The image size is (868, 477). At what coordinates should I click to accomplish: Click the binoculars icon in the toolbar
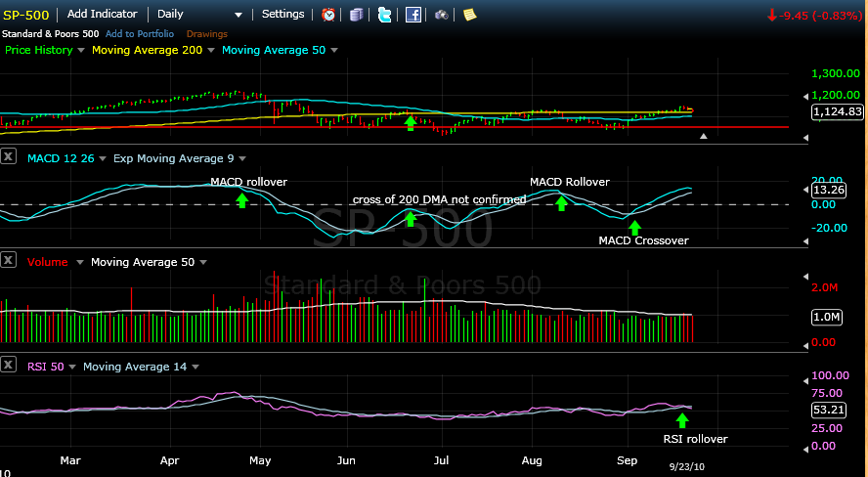pyautogui.click(x=442, y=15)
